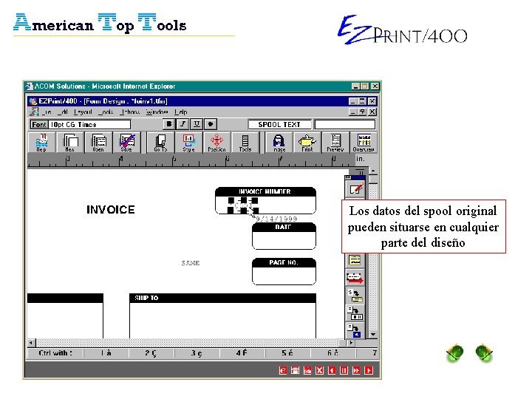Click the Save toolbar icon
The image size is (532, 399).
coord(126,142)
